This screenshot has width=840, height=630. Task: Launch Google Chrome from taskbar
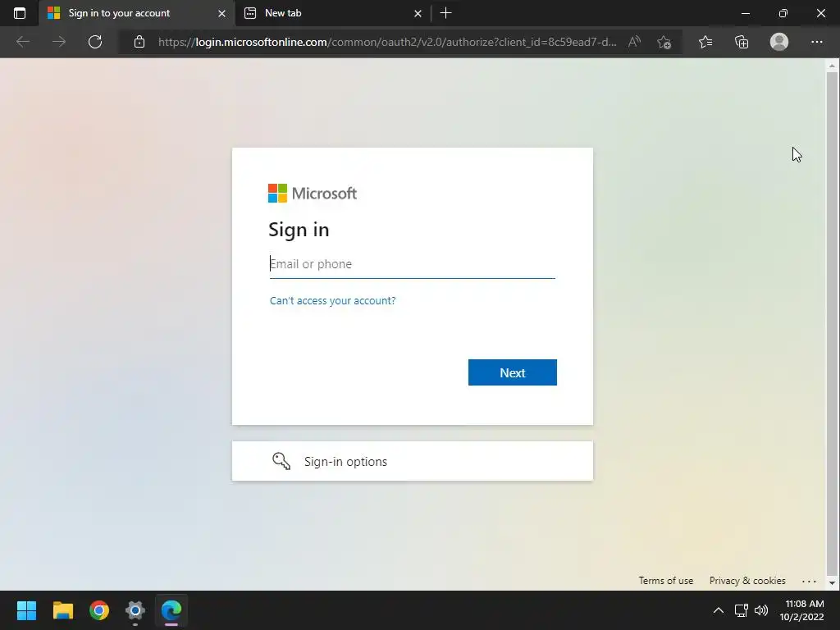tap(99, 610)
